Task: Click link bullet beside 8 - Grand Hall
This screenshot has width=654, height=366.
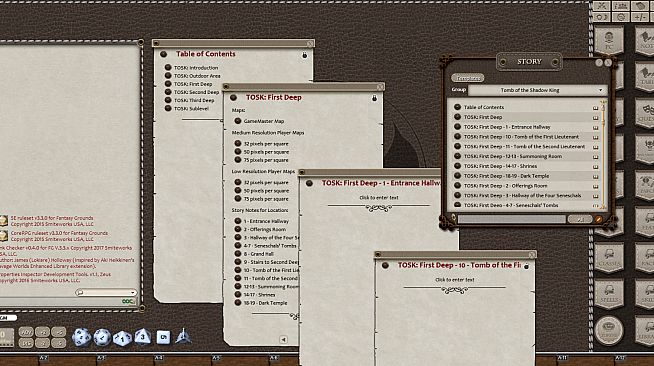Action: (238, 253)
